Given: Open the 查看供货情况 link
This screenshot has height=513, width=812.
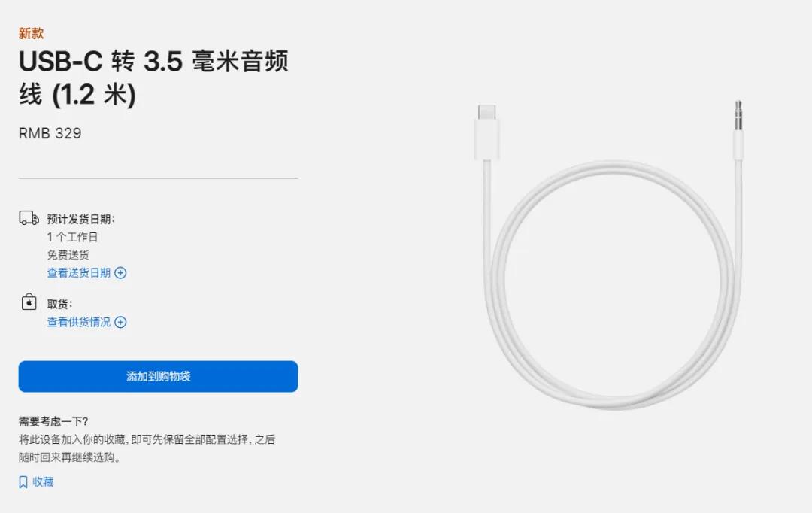Looking at the screenshot, I should tap(79, 322).
